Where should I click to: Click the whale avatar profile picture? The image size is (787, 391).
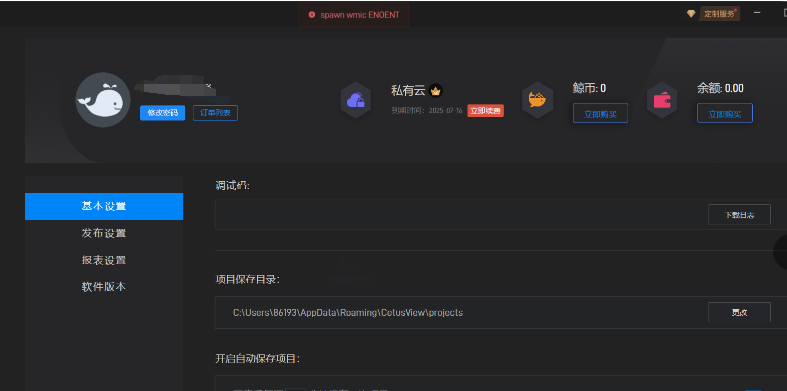click(x=103, y=99)
